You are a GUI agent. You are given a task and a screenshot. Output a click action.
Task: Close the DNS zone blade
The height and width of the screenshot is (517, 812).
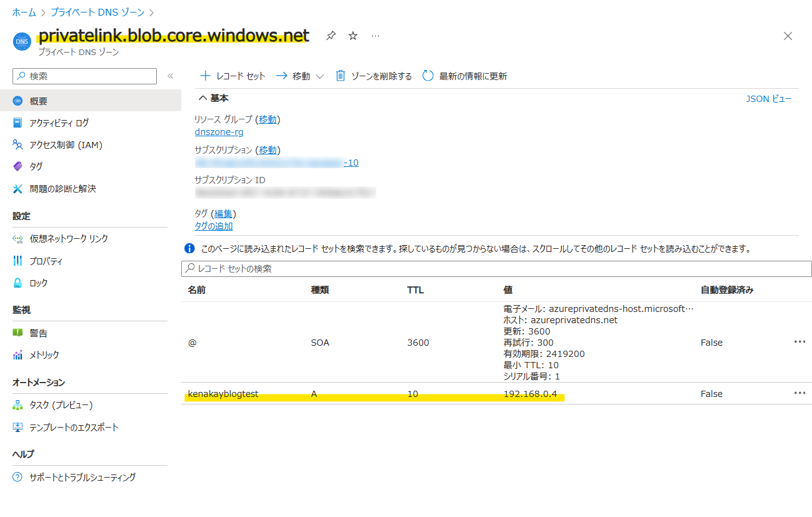(x=788, y=36)
